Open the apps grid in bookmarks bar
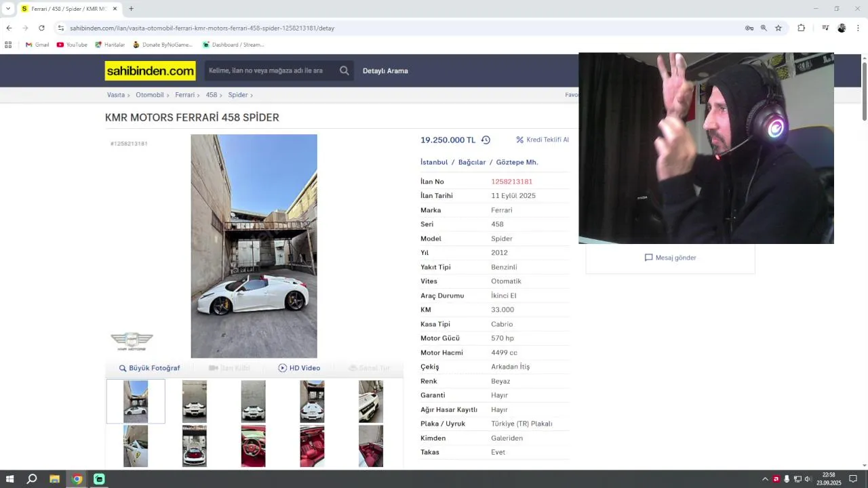Screen dimensions: 868x488 pos(8,45)
